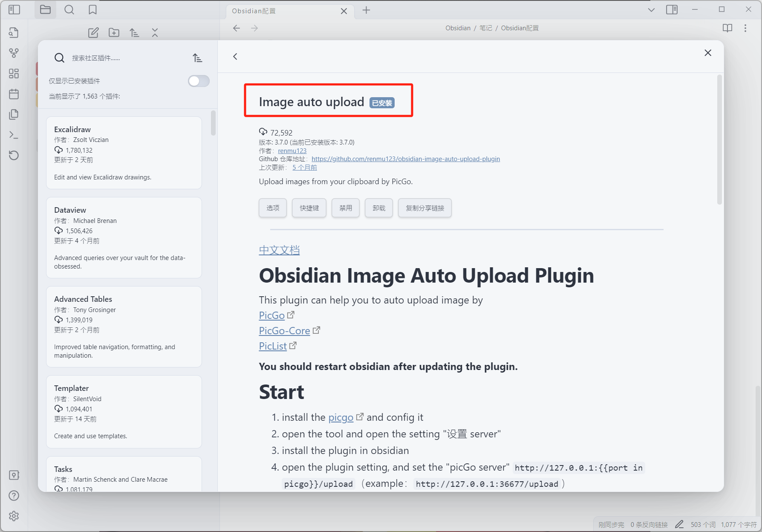Select the Excalidraw plugin card
The width and height of the screenshot is (762, 532).
point(124,153)
